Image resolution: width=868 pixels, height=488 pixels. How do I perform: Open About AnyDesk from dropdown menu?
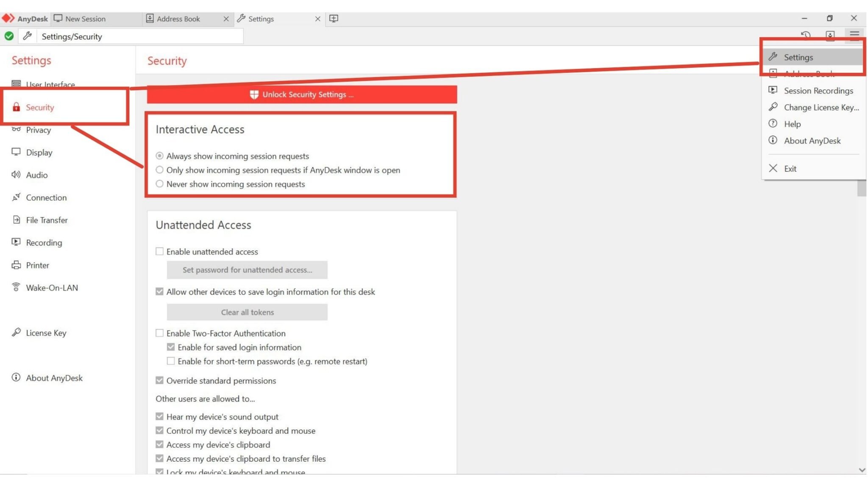[813, 141]
